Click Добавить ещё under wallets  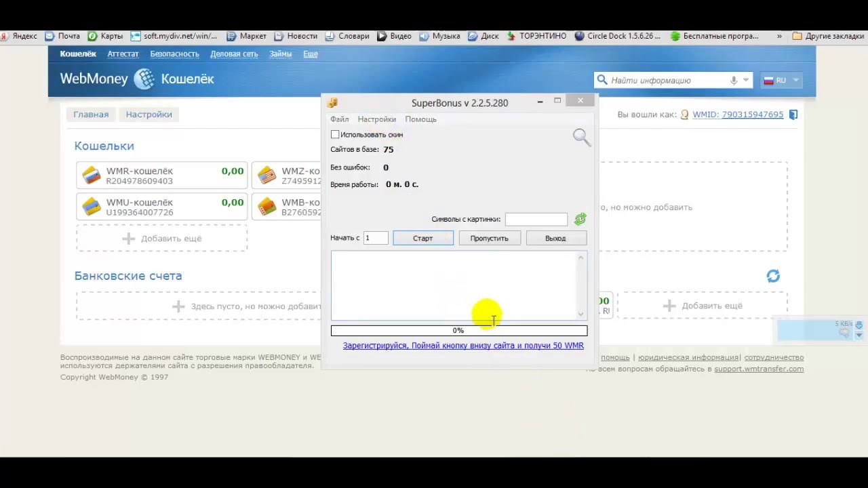(x=161, y=239)
